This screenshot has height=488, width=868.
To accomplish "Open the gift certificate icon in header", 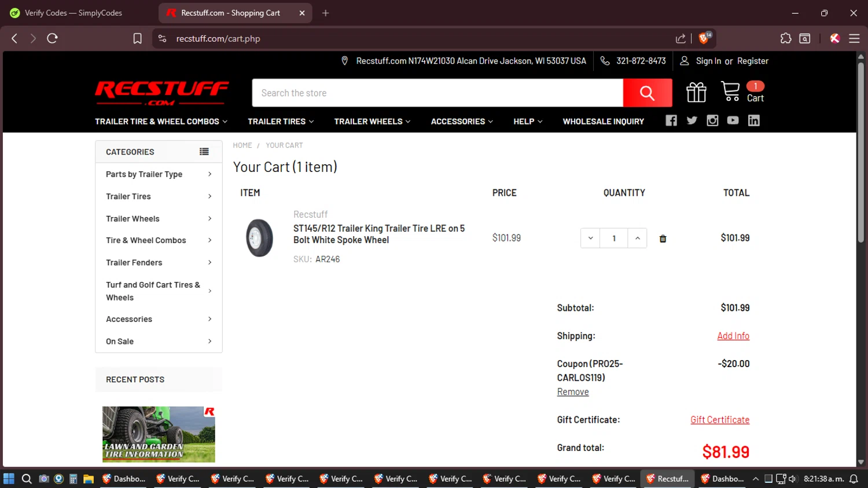I will point(696,92).
